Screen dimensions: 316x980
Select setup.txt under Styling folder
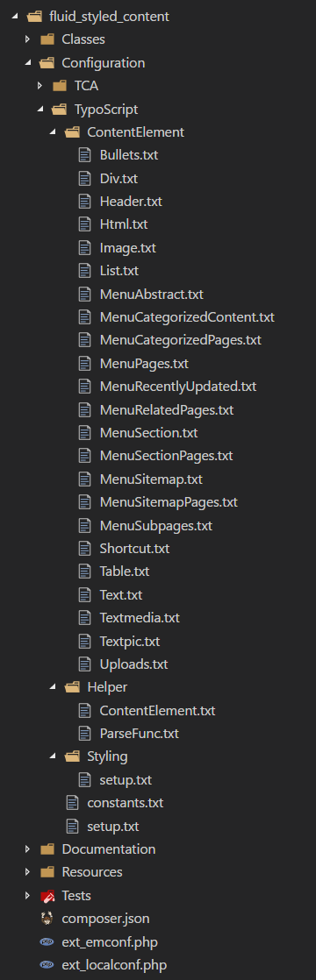pos(126,780)
